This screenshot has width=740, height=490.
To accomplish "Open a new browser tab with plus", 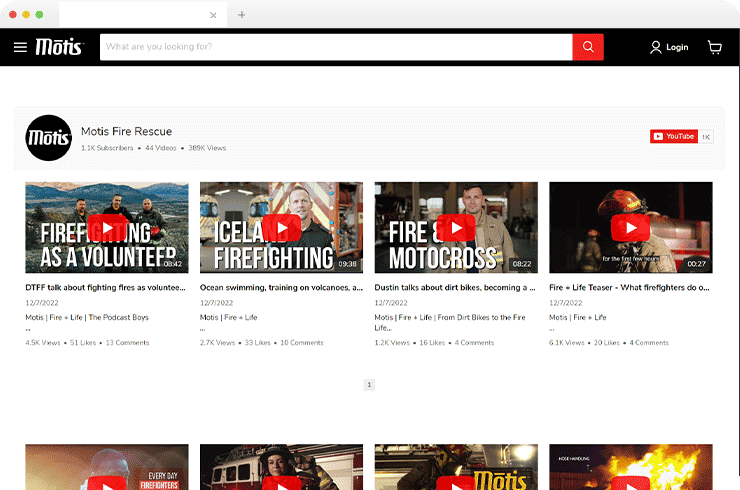I will pos(242,15).
